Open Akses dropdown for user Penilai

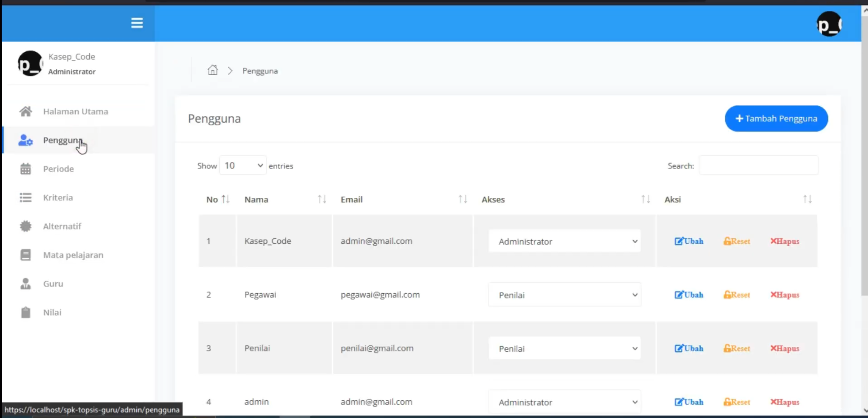point(565,349)
